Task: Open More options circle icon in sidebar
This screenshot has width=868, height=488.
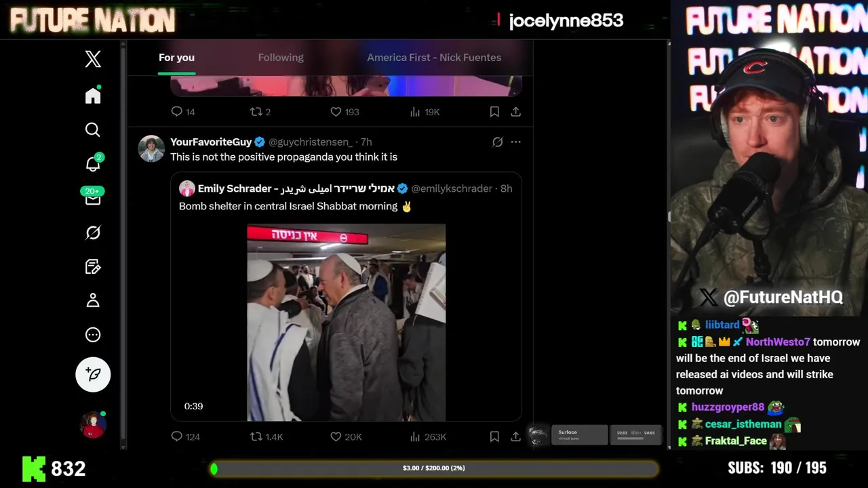Action: [93, 335]
